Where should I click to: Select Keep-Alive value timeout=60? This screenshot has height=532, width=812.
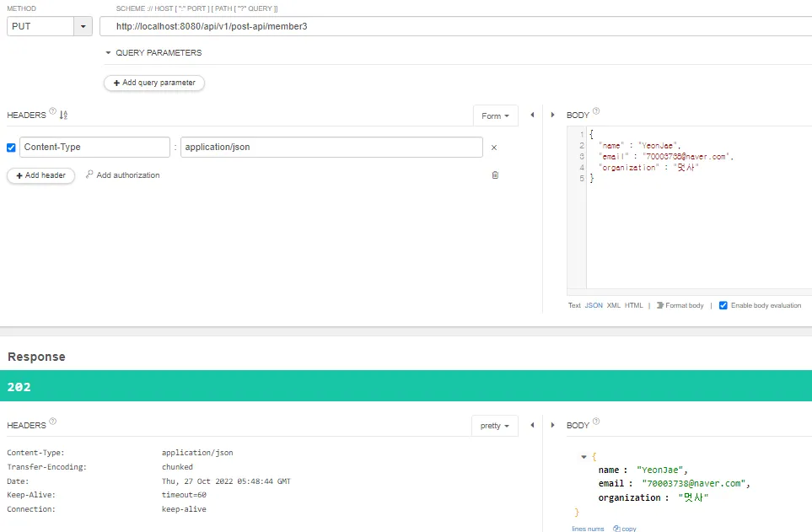(x=184, y=495)
